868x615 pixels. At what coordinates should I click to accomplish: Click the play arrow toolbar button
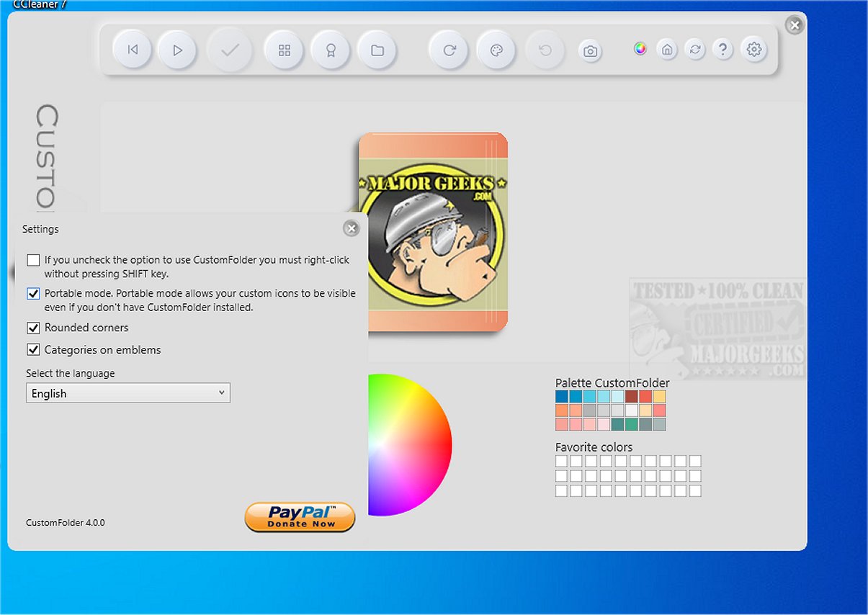(177, 50)
